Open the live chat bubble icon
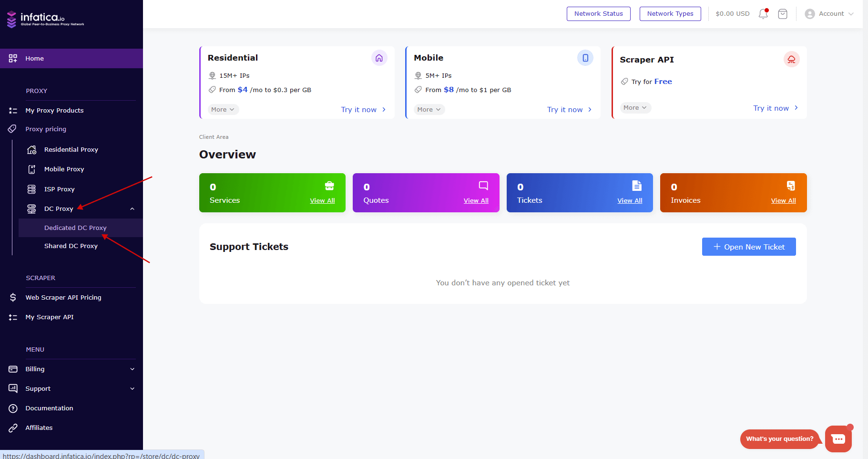The width and height of the screenshot is (868, 459). 838,439
